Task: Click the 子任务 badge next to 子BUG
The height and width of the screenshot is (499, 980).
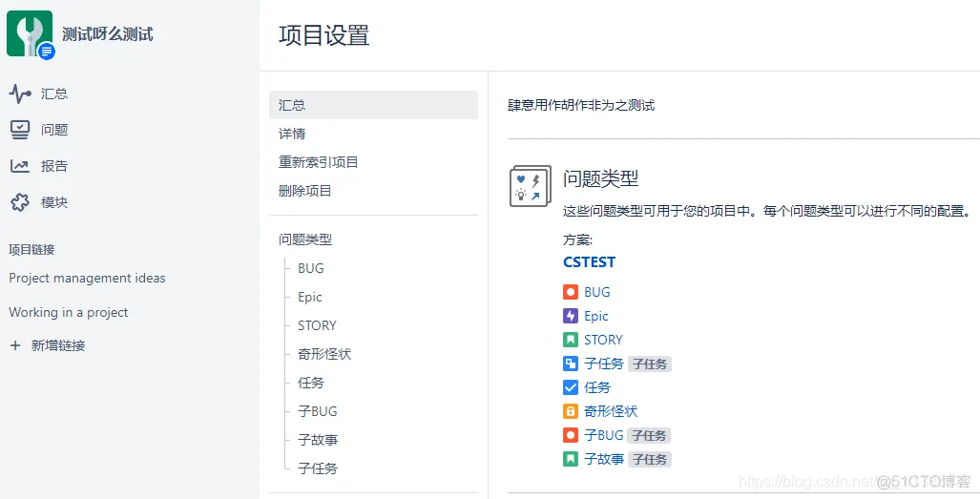Action: (650, 435)
